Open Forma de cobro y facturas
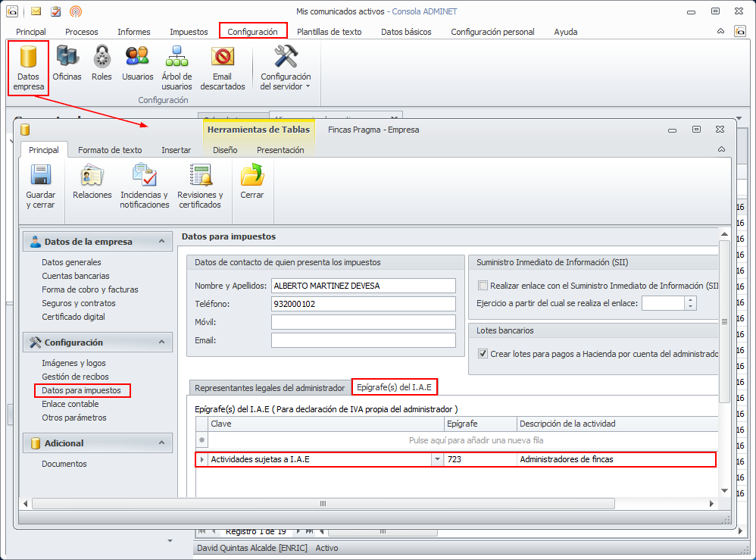This screenshot has width=756, height=560. 90,289
